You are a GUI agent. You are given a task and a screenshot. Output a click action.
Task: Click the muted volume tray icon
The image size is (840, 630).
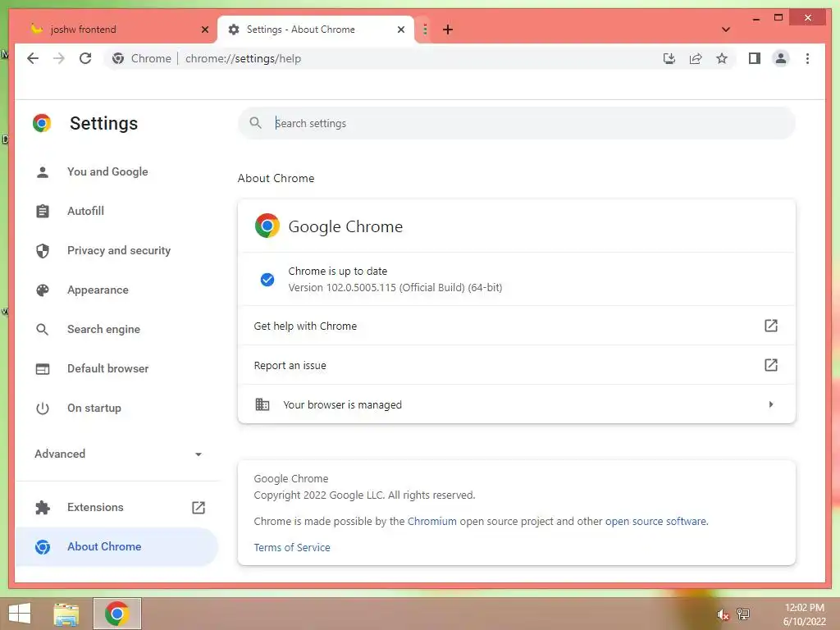tap(723, 614)
